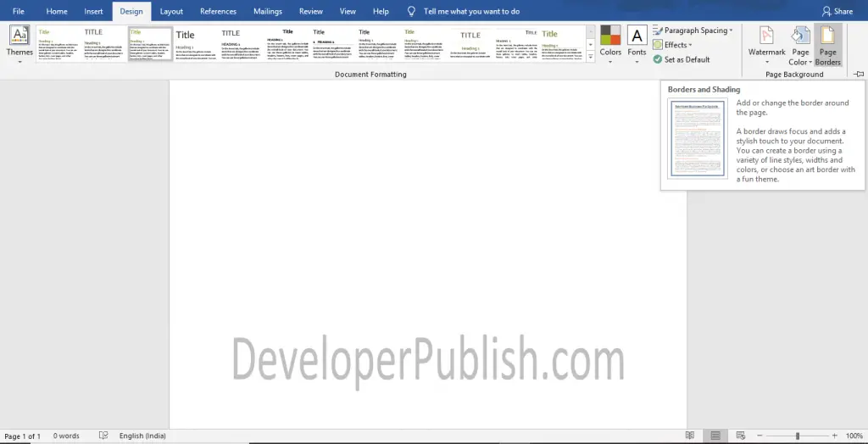Screen dimensions: 868x444
Task: Open the Page Color button
Action: click(x=800, y=45)
